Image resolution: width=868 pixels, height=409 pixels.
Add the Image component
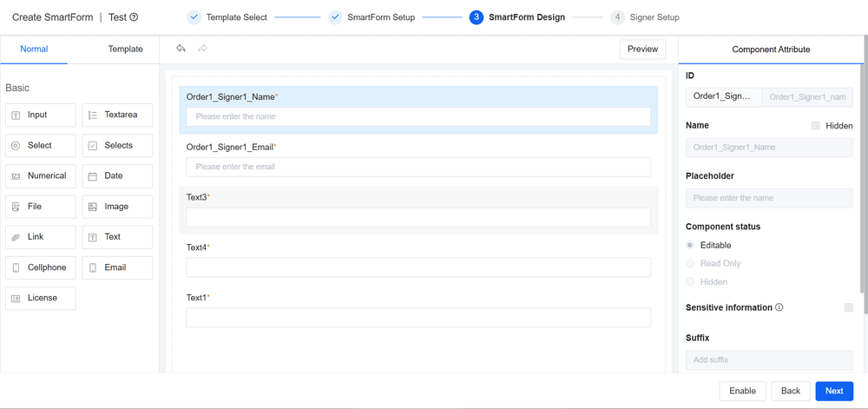click(x=117, y=207)
